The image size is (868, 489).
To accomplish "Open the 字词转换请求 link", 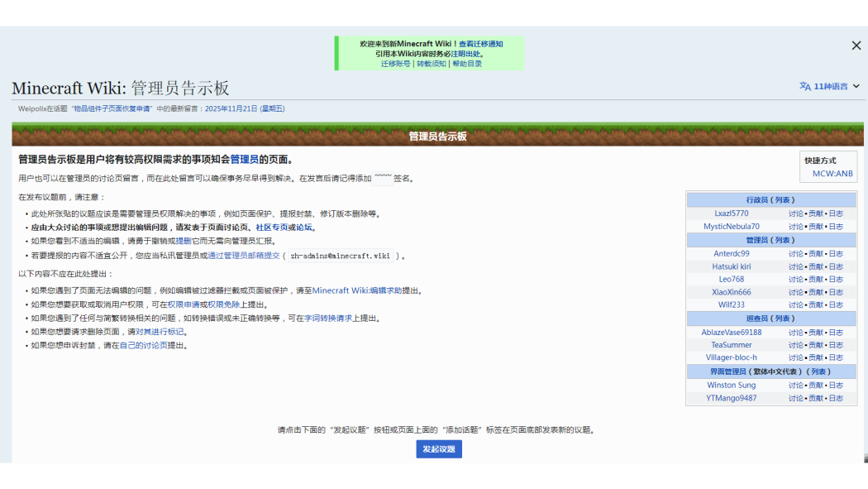I will point(327,319).
